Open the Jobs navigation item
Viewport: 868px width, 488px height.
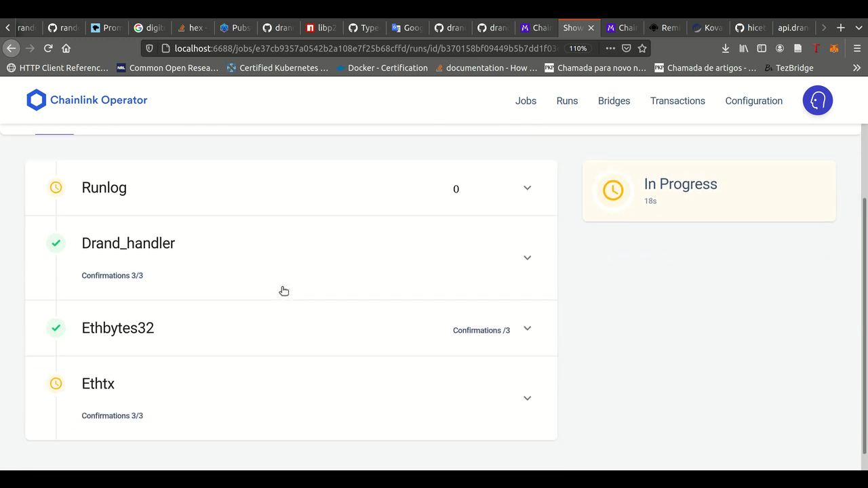coord(526,101)
